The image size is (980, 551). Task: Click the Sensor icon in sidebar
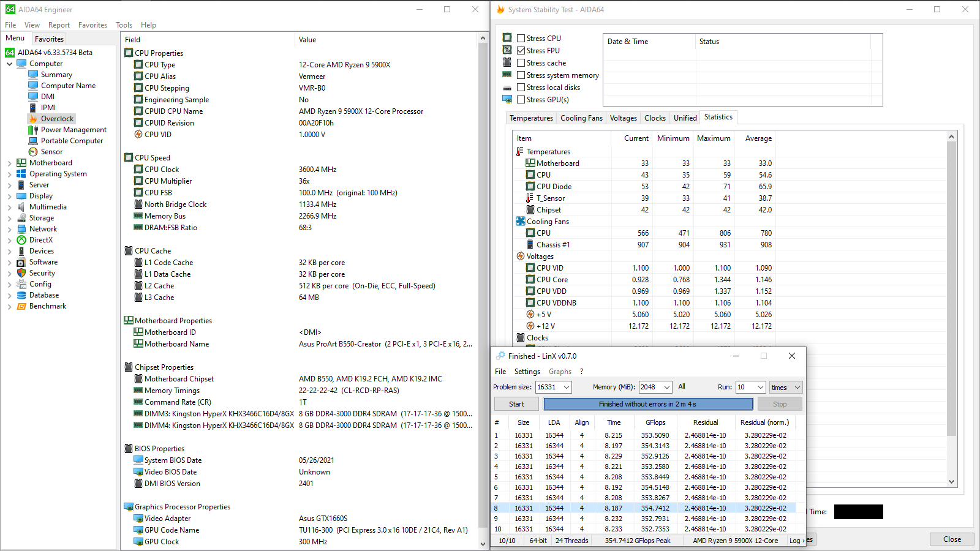pyautogui.click(x=33, y=152)
